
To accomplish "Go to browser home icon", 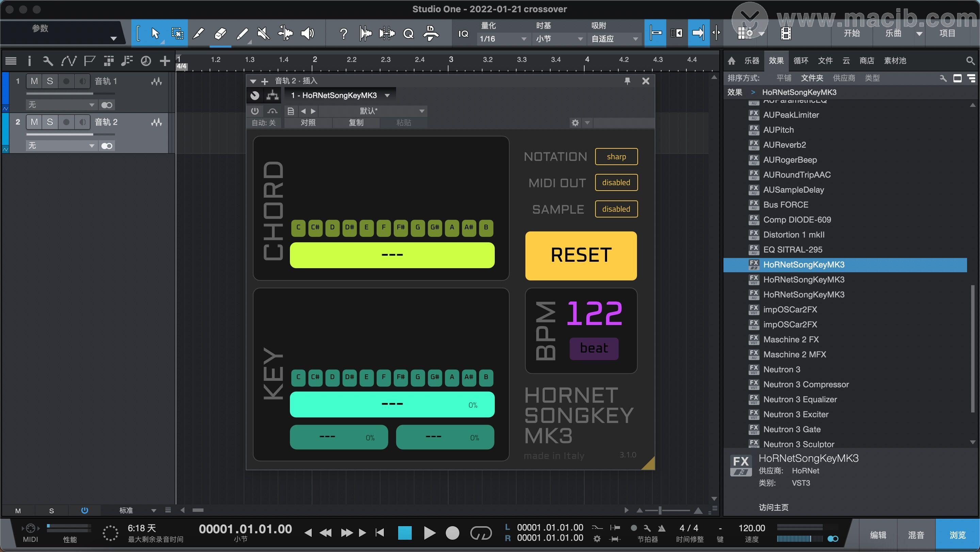I will (x=731, y=61).
